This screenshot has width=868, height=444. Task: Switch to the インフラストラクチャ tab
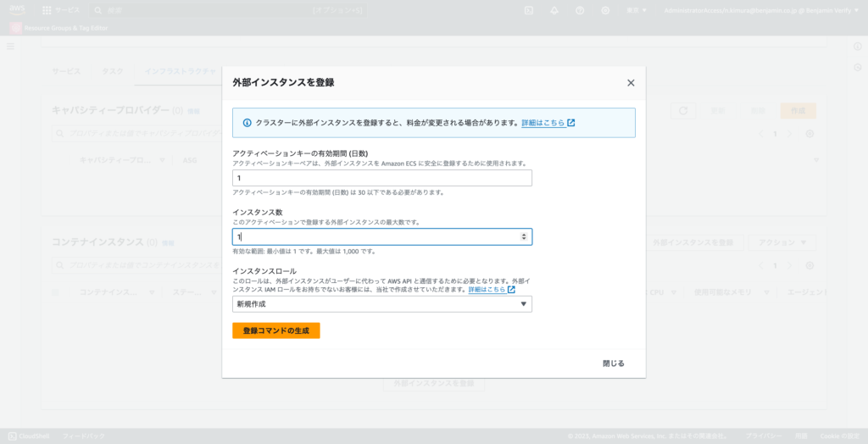pyautogui.click(x=180, y=71)
